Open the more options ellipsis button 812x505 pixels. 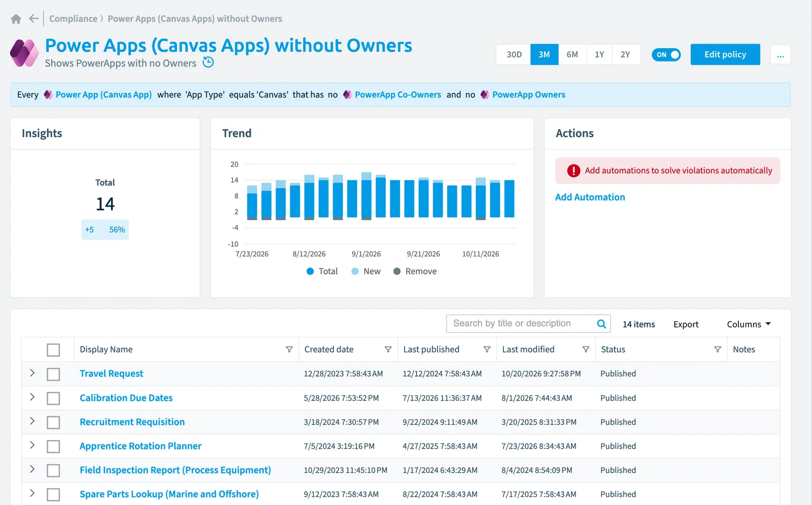click(x=780, y=55)
